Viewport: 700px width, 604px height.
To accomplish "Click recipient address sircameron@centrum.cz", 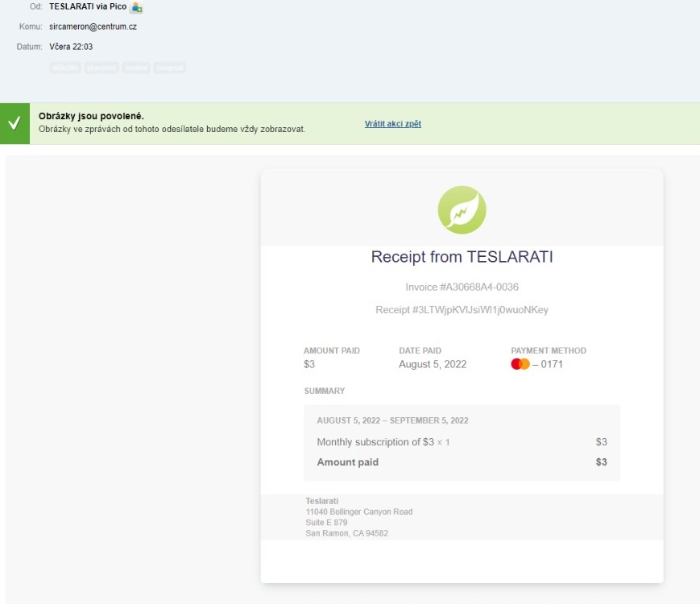I will pos(93,27).
